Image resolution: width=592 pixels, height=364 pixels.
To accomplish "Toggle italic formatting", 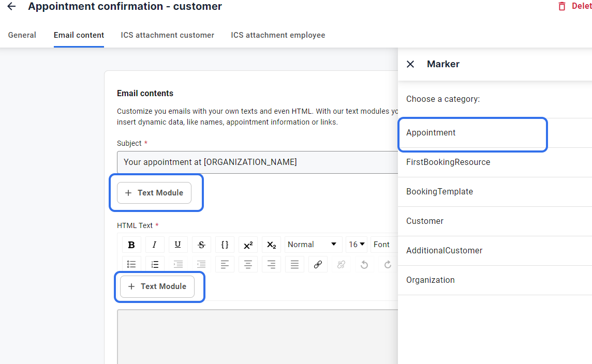I will 154,245.
